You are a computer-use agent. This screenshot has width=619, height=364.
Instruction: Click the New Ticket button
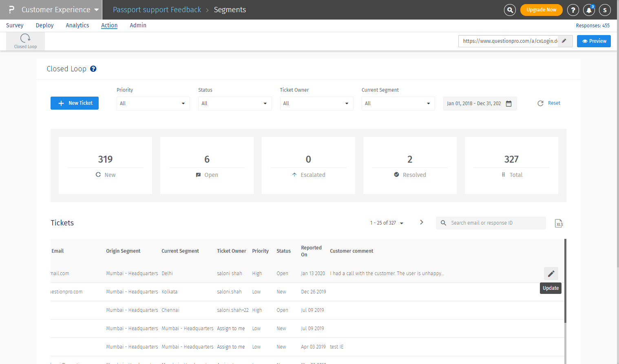tap(75, 103)
